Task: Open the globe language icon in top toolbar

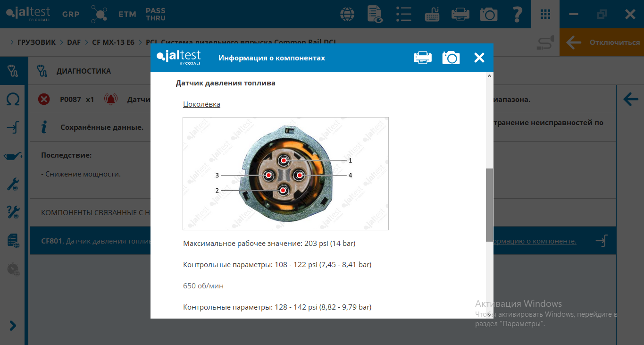Action: (348, 14)
